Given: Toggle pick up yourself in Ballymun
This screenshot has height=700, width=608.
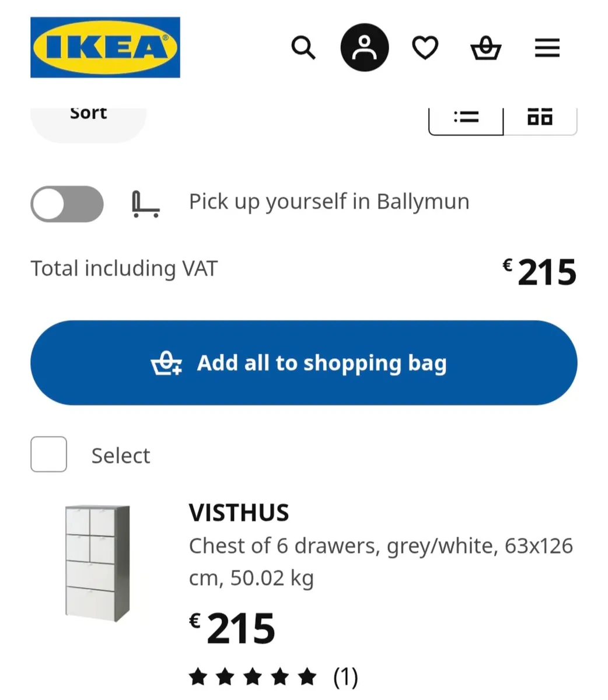Looking at the screenshot, I should click(67, 204).
